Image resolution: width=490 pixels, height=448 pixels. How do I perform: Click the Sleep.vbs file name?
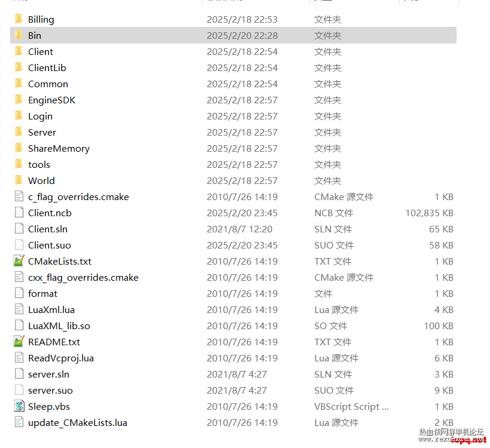coord(49,406)
